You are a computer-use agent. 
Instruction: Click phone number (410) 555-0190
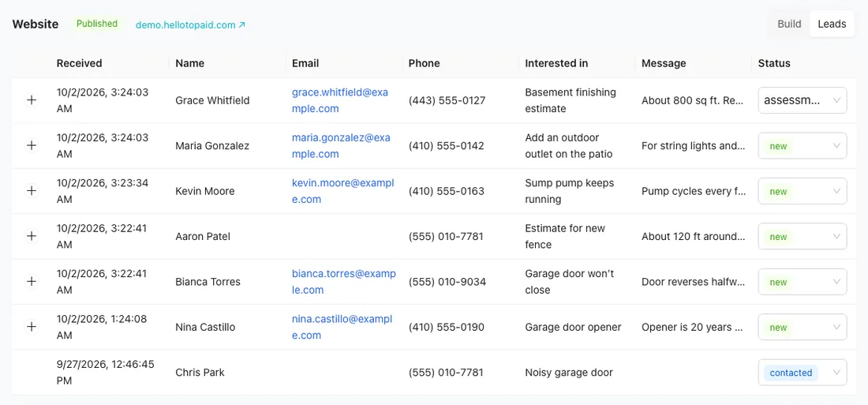[x=446, y=328]
